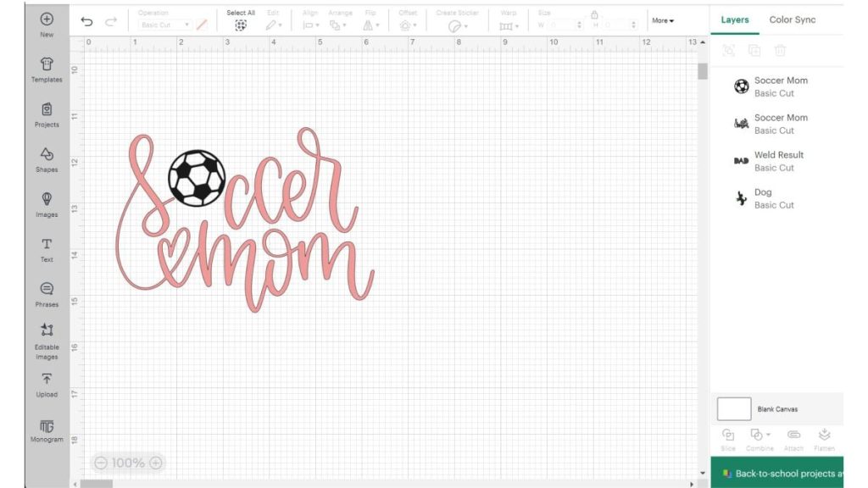Click the 100% zoom level
Screen dimensions: 868x488
pyautogui.click(x=128, y=463)
